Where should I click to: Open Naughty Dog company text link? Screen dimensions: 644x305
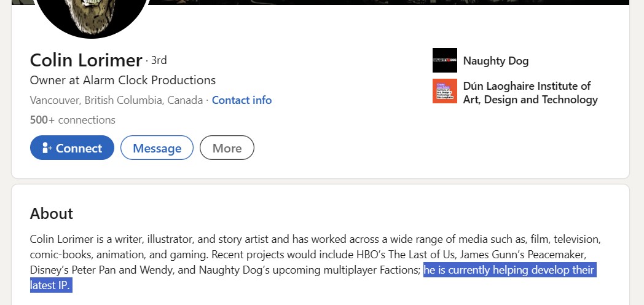tap(496, 61)
